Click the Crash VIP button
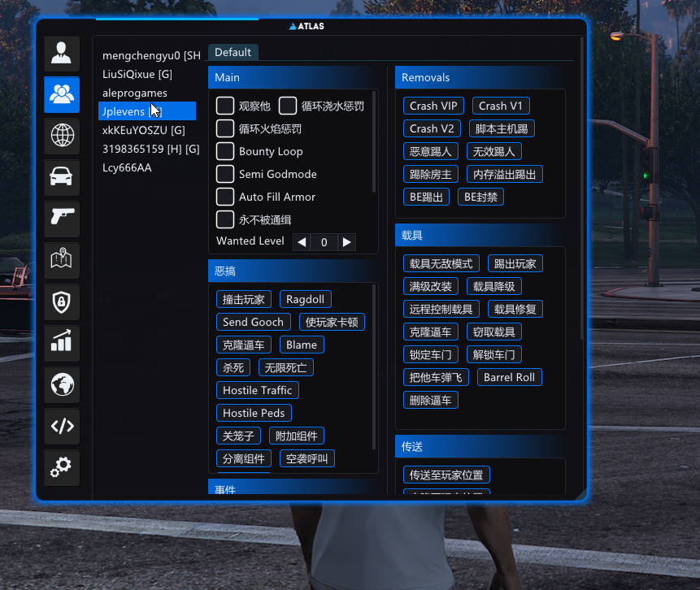The width and height of the screenshot is (700, 590). click(433, 106)
